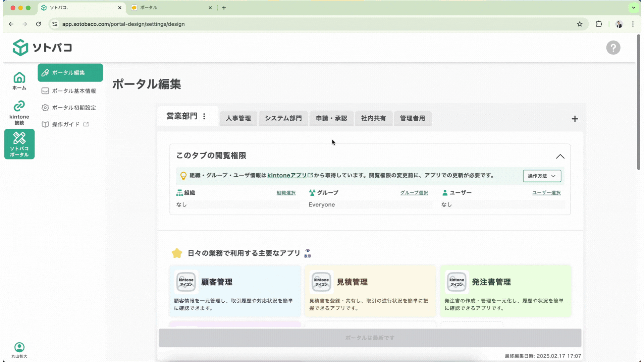This screenshot has height=362, width=644.
Task: Click the help question mark icon
Action: 613,48
